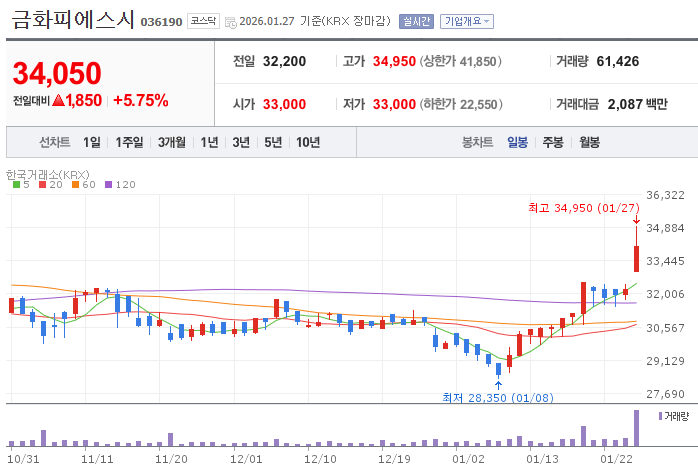Switch to 일봉 daily candle chart
698x471 pixels.
click(517, 142)
